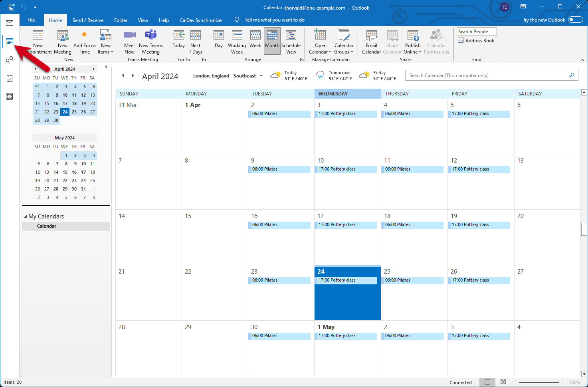Select the Calendar folder under My Calendars

click(x=66, y=226)
